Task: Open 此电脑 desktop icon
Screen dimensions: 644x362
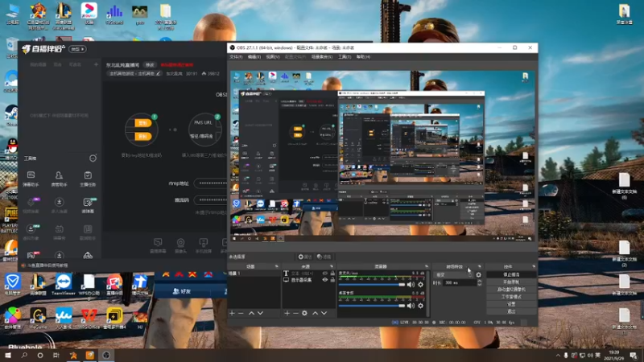Action: pos(13,14)
